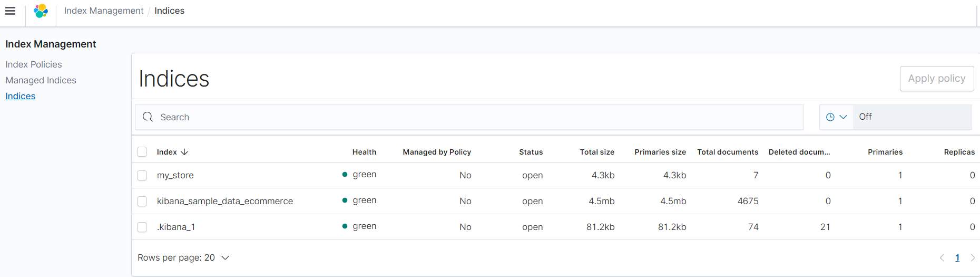Click the Indices sidebar link
The image size is (980, 277).
[x=21, y=96]
